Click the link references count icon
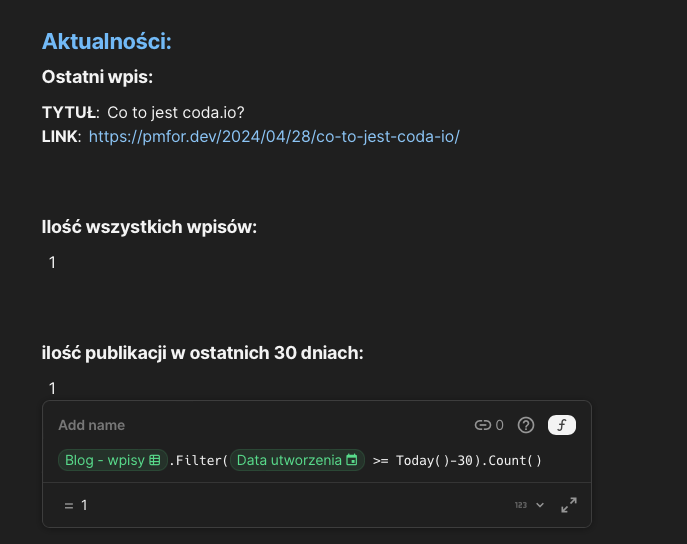 [x=483, y=425]
